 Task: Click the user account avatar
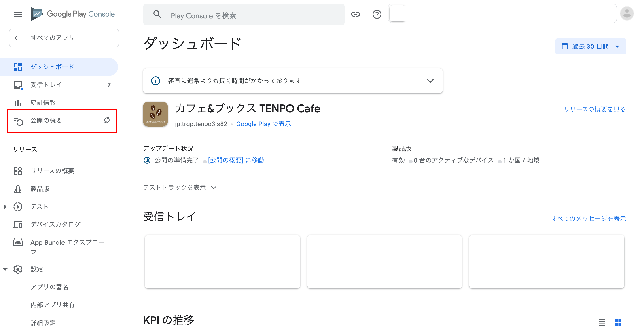(627, 14)
